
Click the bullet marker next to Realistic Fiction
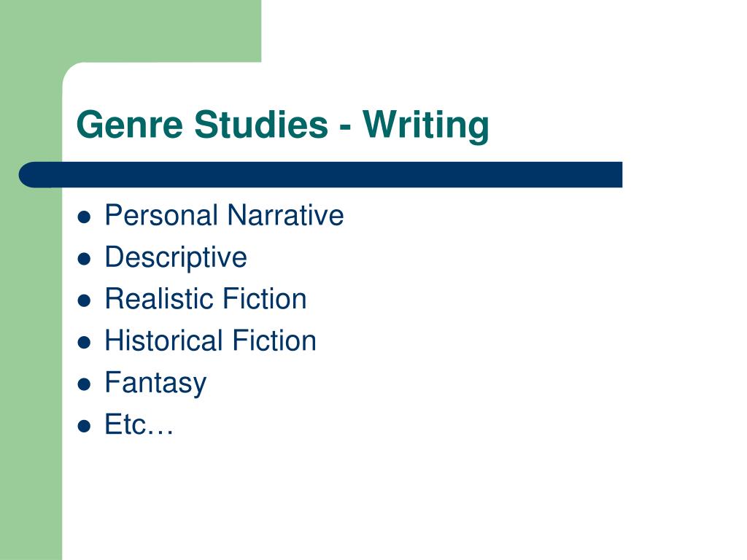[x=84, y=300]
